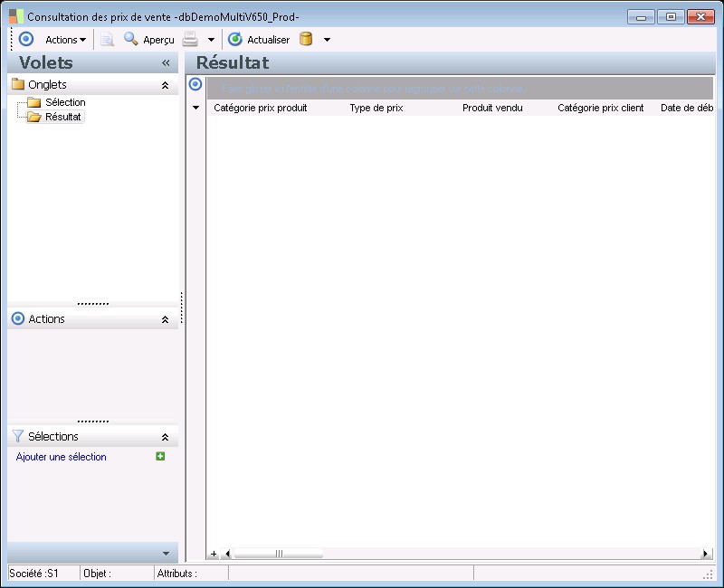Click the Ajouter une sélection link
The width and height of the screenshot is (724, 588).
[62, 457]
